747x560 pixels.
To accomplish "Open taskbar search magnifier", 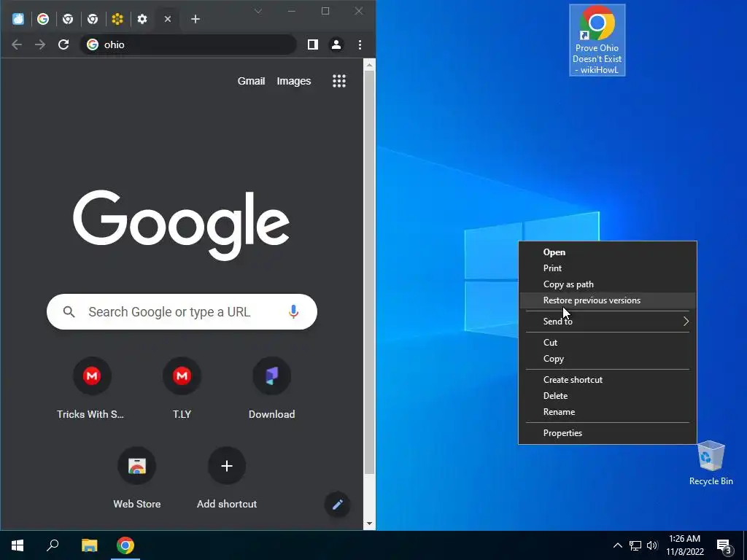I will coord(53,545).
